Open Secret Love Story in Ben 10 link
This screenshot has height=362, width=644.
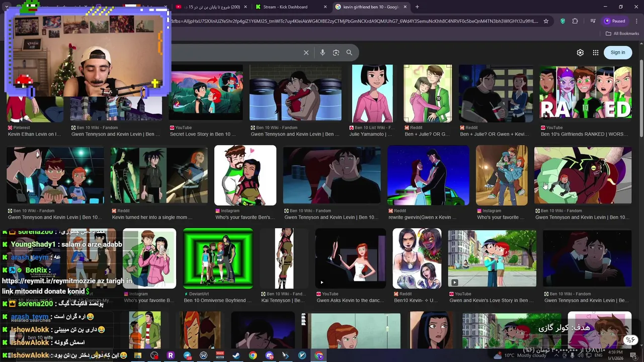click(203, 134)
